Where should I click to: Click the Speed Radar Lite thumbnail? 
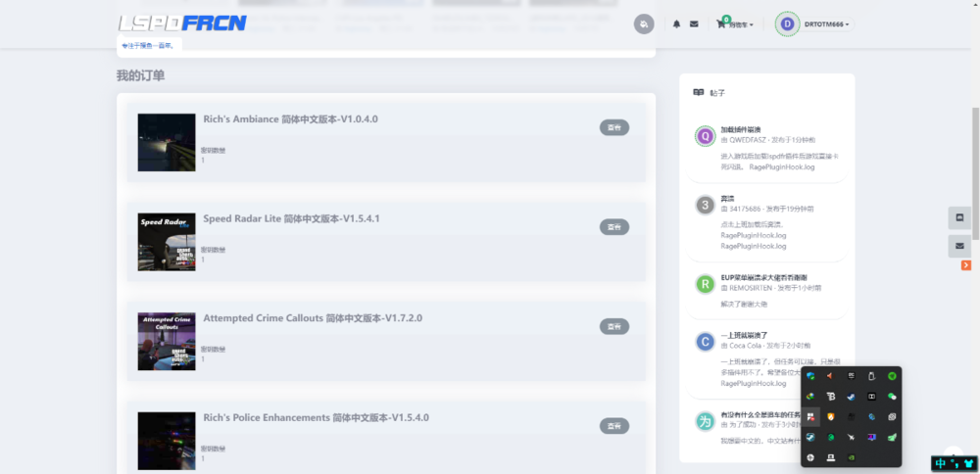[x=167, y=242]
